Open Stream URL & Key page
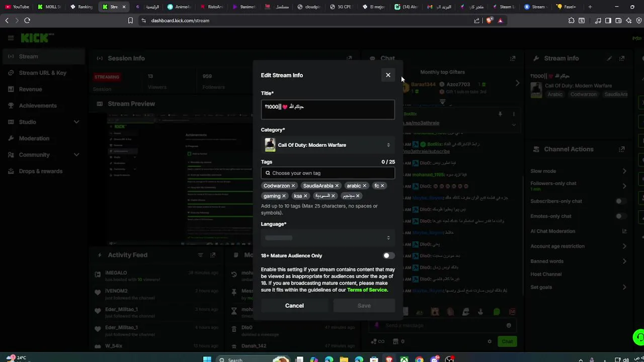 point(43,73)
